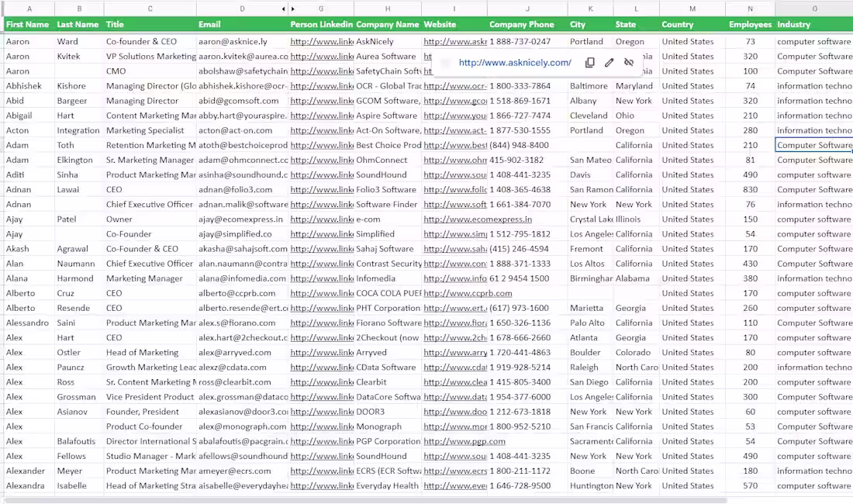Screen dimensions: 853x504
Task: Select the 'Kvitek' last name cell
Action: coord(79,56)
